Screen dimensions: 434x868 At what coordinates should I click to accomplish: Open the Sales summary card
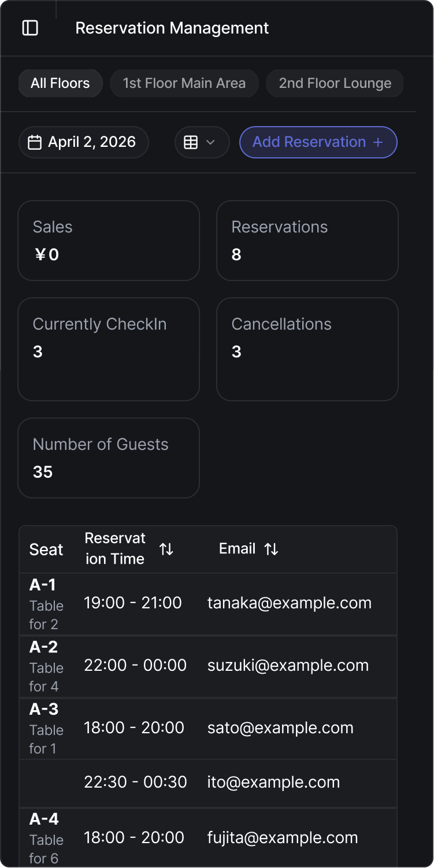pos(109,241)
